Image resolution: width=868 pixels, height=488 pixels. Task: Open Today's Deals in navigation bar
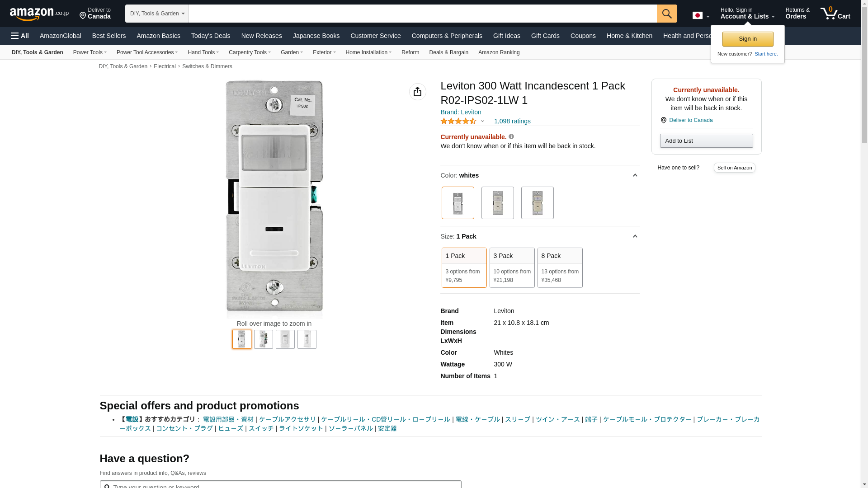(x=210, y=36)
